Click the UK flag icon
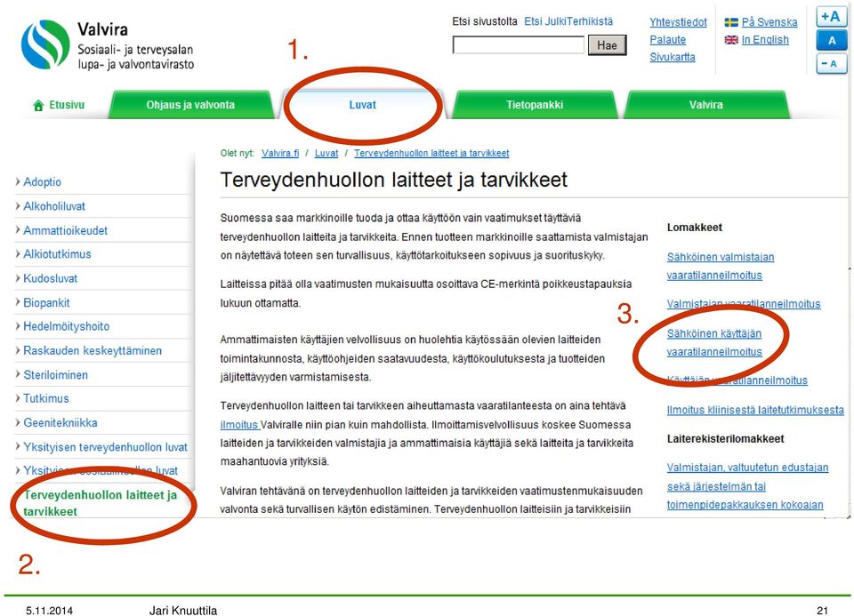The image size is (854, 616). (731, 40)
